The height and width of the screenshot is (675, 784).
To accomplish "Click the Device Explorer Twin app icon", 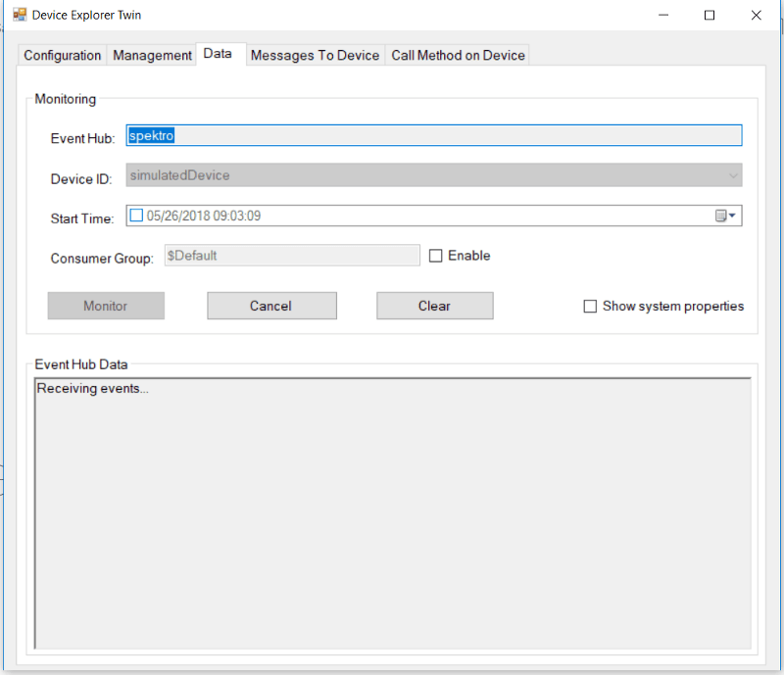I will coord(20,15).
